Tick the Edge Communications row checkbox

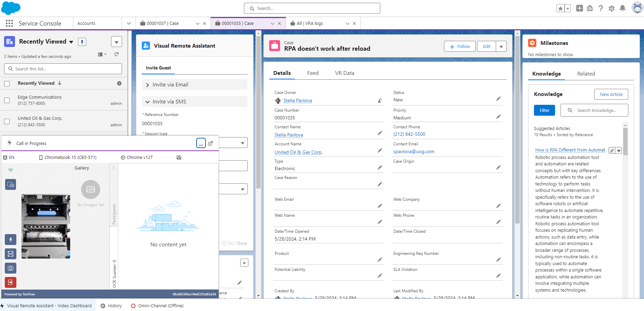pos(7,100)
